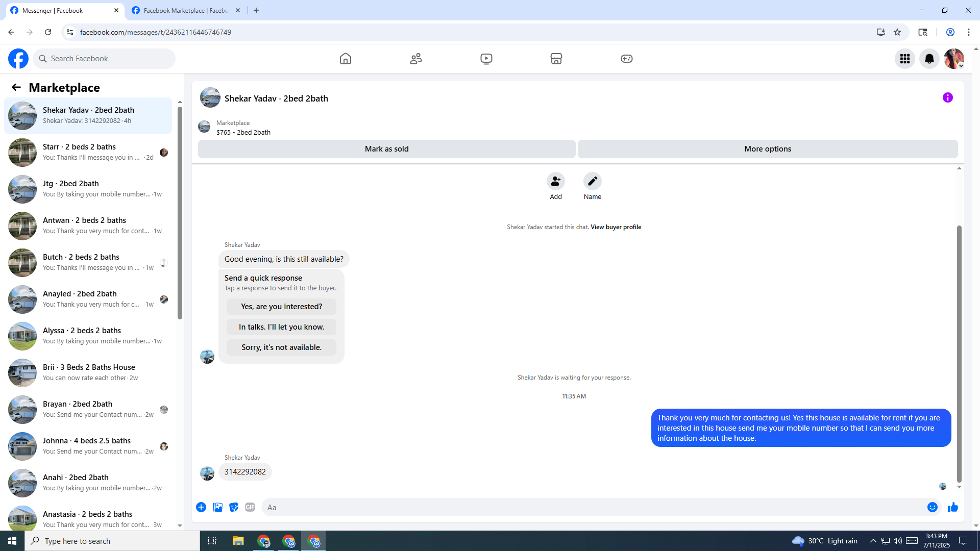
Task: Open the Windows notification center
Action: click(964, 541)
